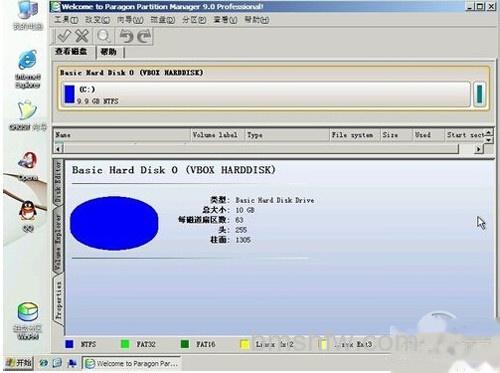Screen dimensions: 500x373
Task: Click the IE quick launch icon in taskbar
Action: point(43,363)
